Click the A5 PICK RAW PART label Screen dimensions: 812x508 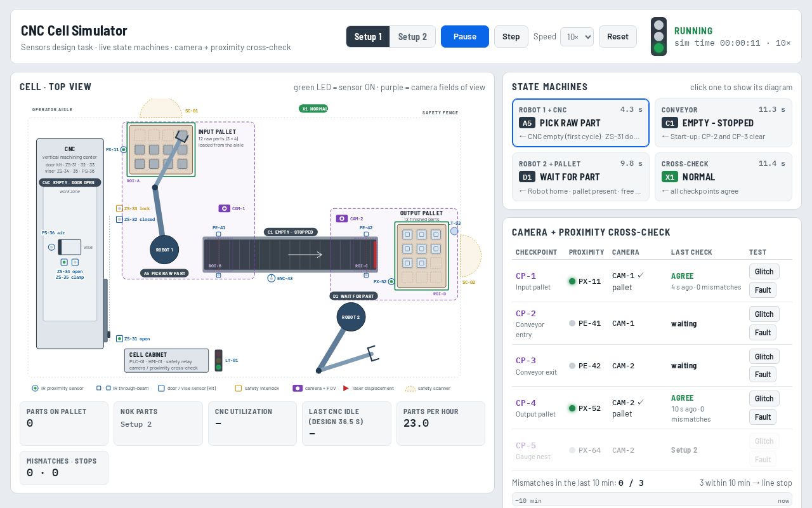(164, 274)
